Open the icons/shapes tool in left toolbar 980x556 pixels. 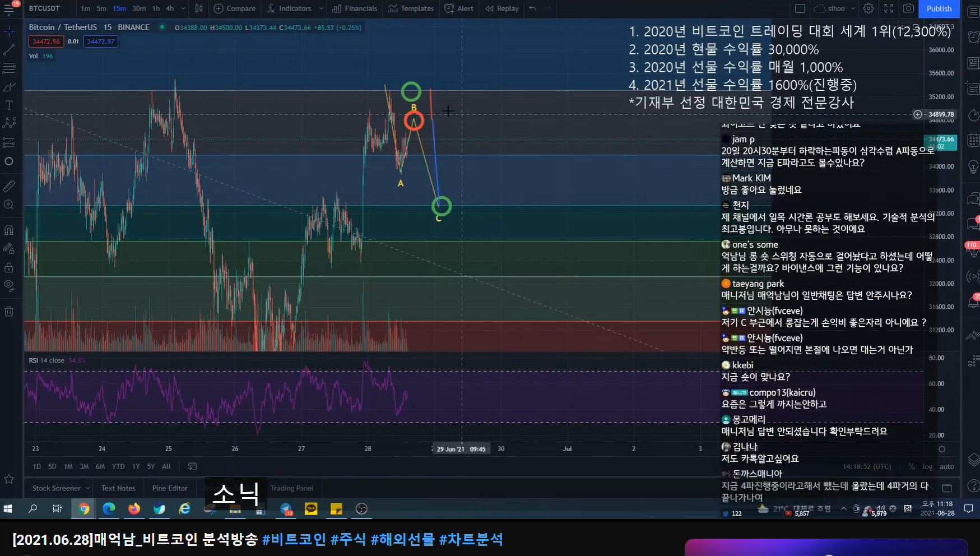(9, 161)
